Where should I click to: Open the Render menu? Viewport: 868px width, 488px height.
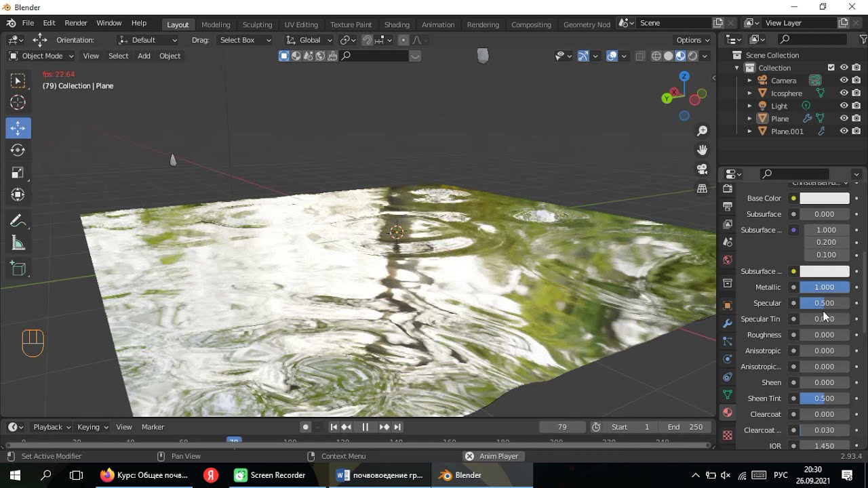[x=76, y=23]
